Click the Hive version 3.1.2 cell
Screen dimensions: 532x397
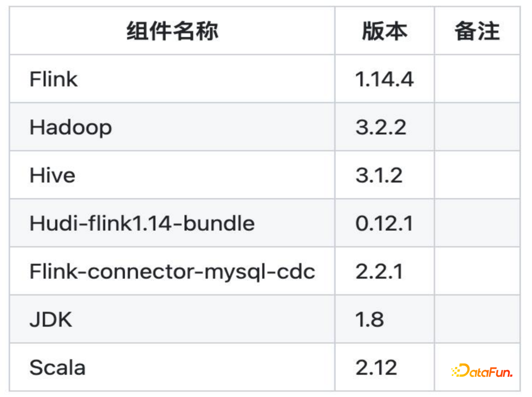379,175
